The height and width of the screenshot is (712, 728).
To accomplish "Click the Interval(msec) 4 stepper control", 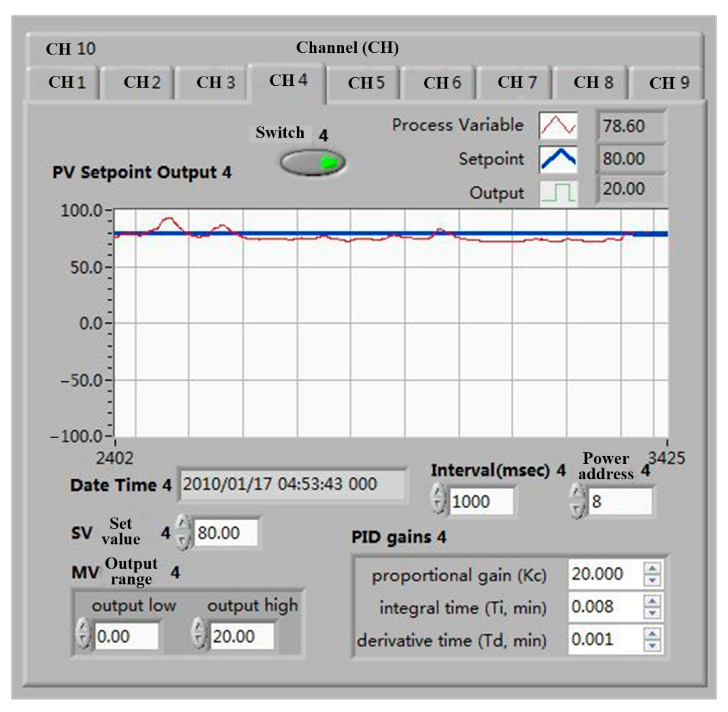I will [438, 499].
